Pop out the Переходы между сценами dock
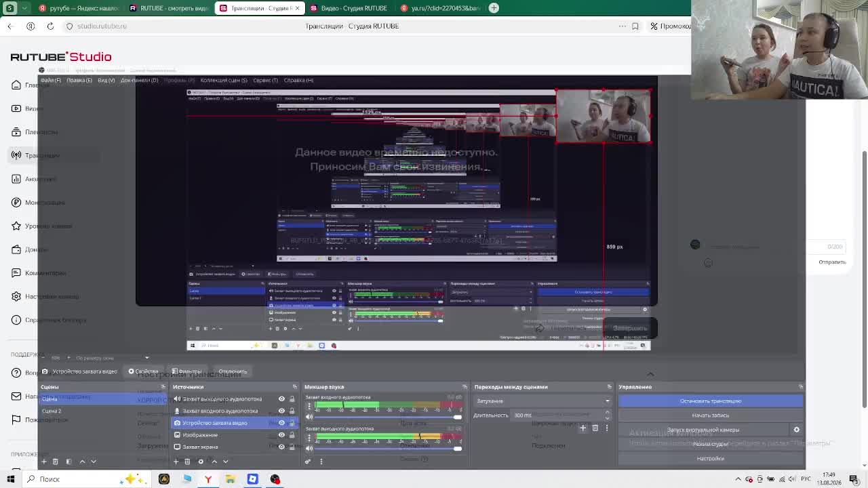The image size is (868, 488). click(609, 387)
